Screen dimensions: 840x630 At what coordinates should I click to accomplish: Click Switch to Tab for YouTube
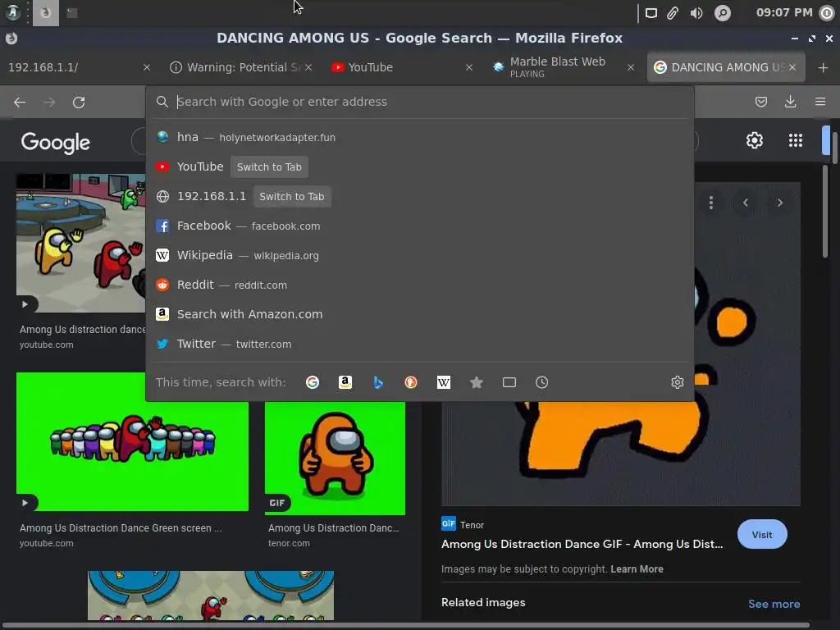pos(269,167)
